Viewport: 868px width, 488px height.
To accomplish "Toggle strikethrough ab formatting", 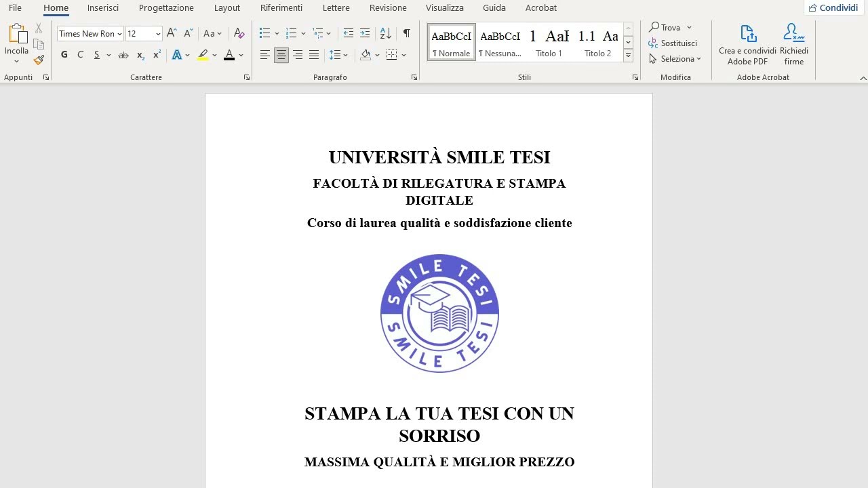I will coord(123,55).
